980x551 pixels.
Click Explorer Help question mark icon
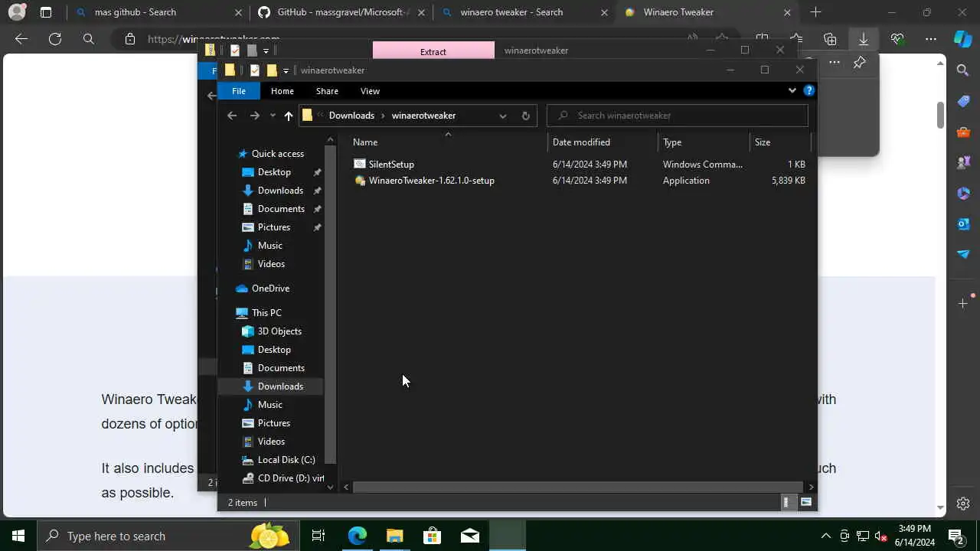coord(809,91)
